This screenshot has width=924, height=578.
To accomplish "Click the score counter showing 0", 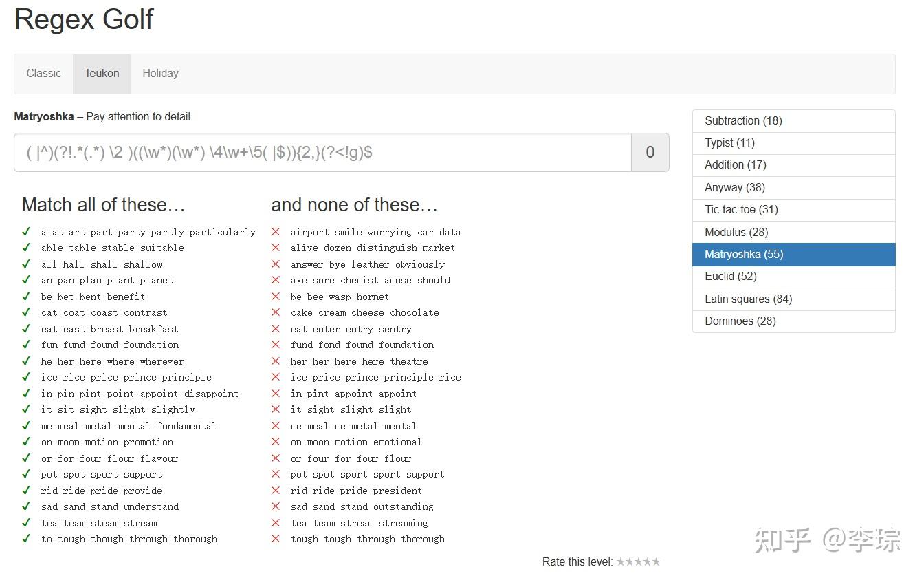I will pos(650,152).
